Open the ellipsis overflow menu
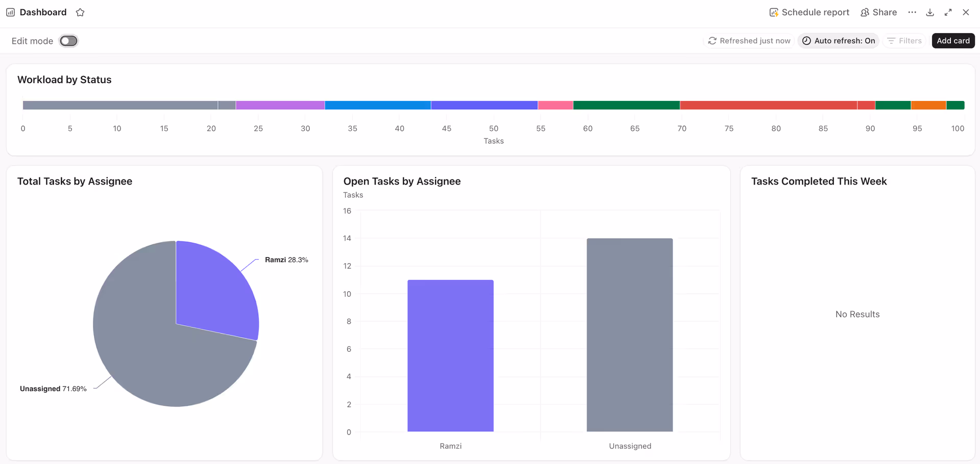980x464 pixels. pyautogui.click(x=913, y=12)
